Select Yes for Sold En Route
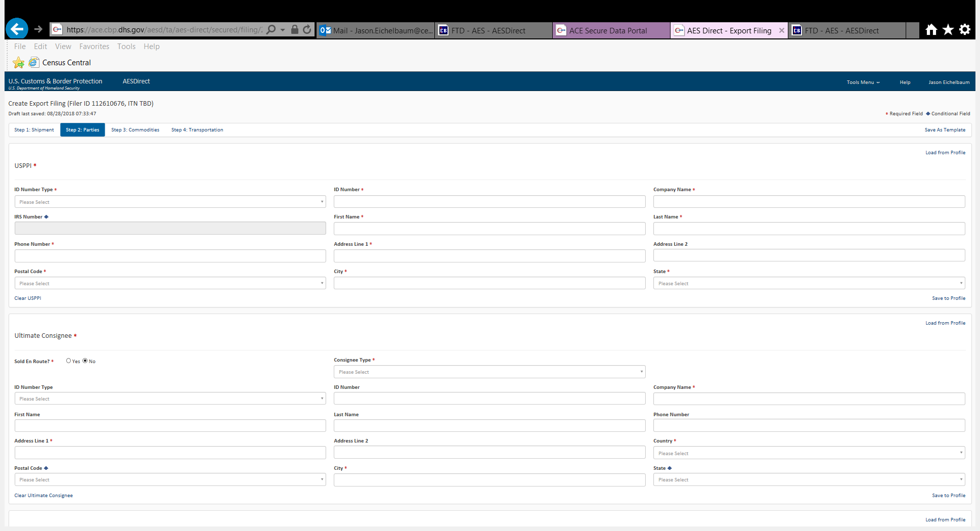The image size is (980, 531). [x=69, y=361]
